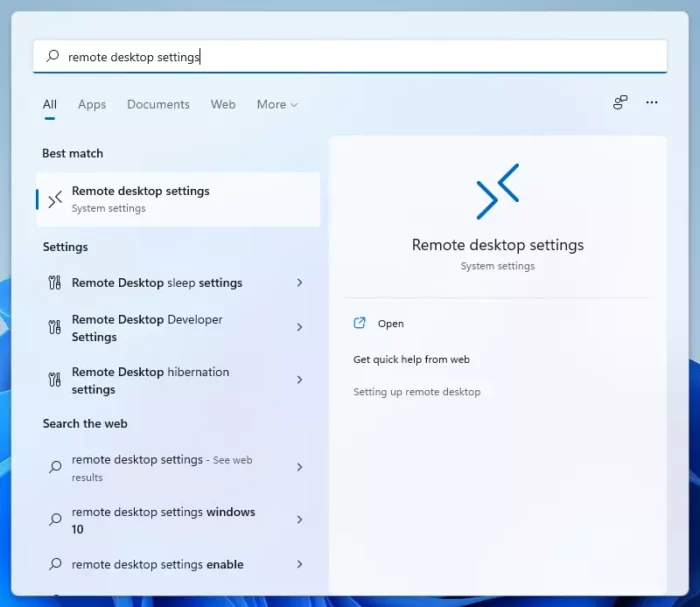Expand Remote Desktop Developer Settings arrow
Viewport: 700px width, 607px height.
point(300,327)
